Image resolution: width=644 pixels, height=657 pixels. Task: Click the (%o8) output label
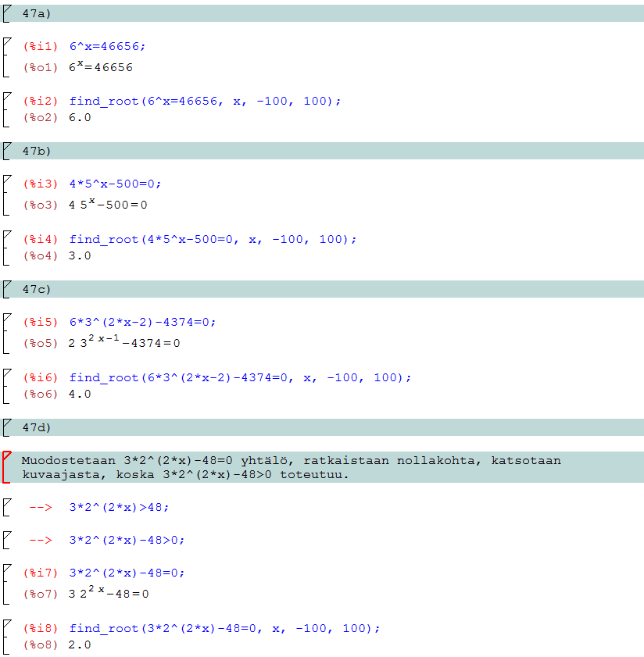(x=41, y=645)
